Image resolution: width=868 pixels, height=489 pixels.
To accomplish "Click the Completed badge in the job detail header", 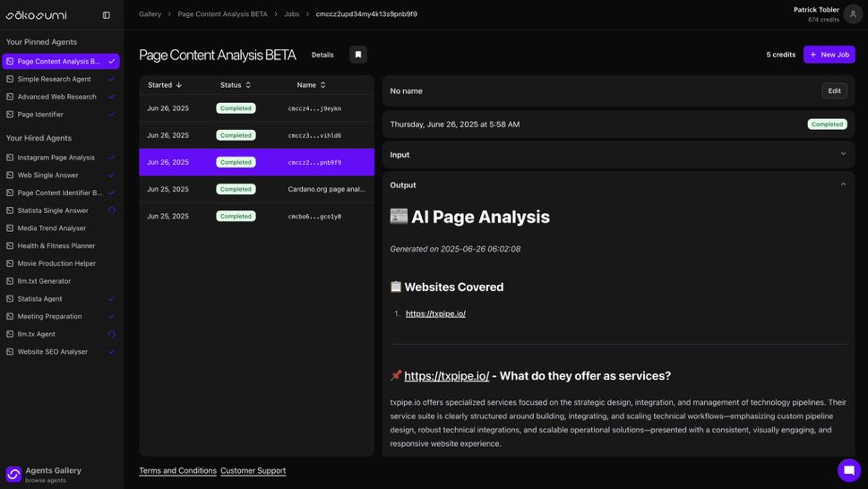I will tap(827, 124).
